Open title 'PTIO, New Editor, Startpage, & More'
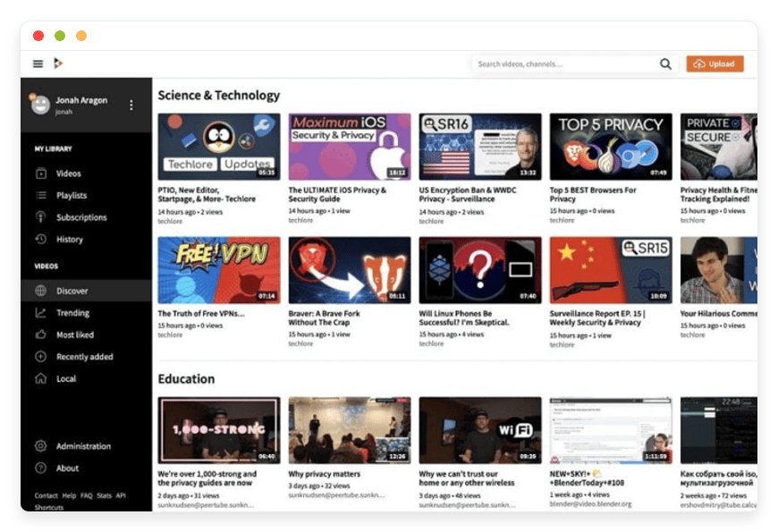Screen dimensions: 778x532 click(207, 194)
